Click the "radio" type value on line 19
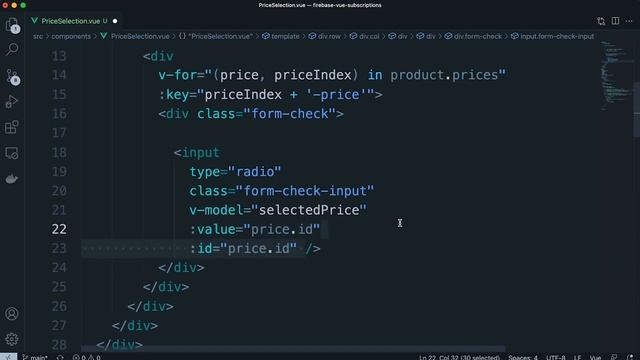640x360 pixels. coord(255,172)
